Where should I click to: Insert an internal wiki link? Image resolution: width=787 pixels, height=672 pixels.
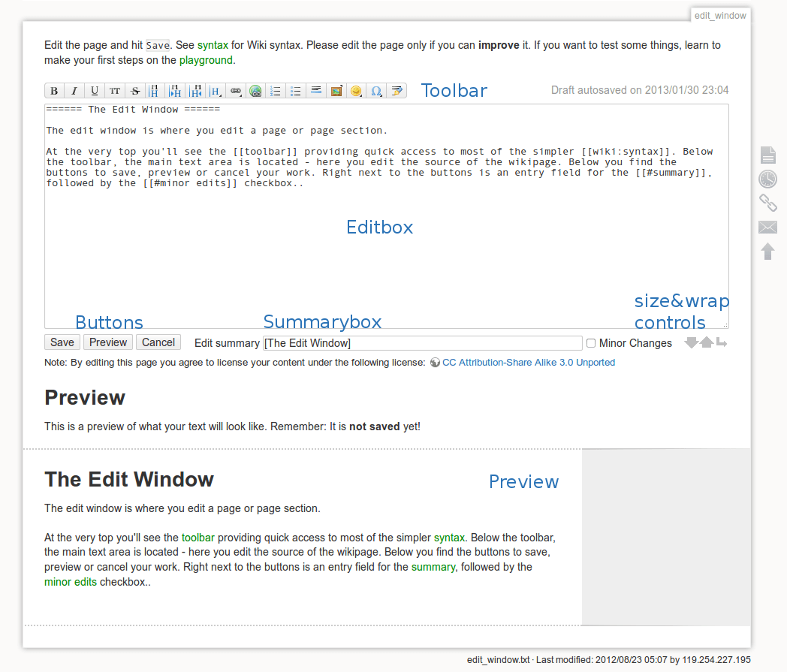[235, 90]
